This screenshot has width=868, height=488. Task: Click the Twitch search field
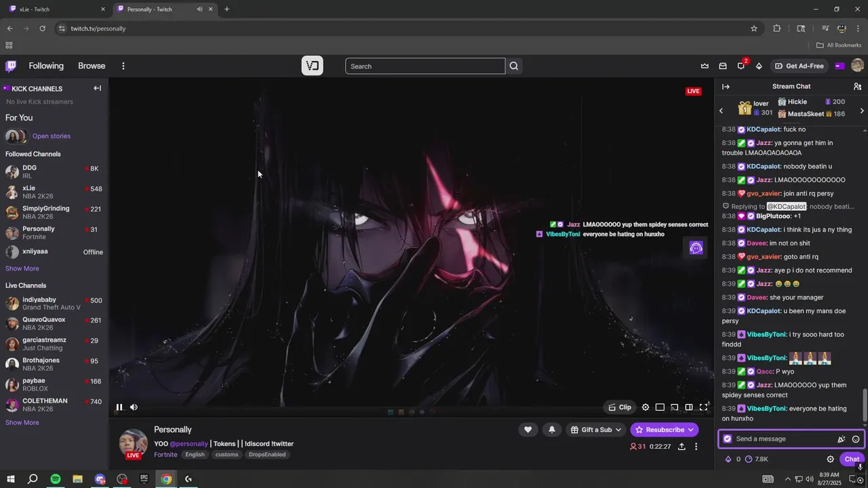(x=425, y=66)
